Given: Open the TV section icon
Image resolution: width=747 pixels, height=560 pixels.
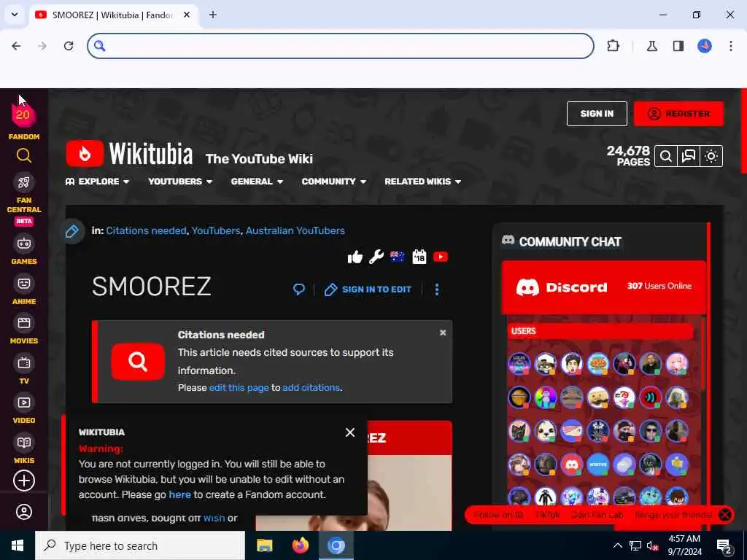Looking at the screenshot, I should tap(24, 363).
